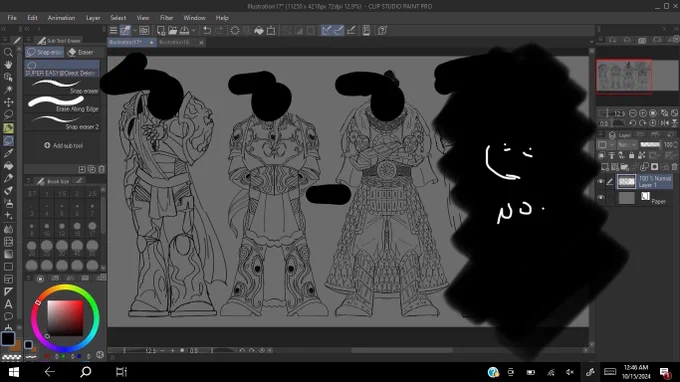
Task: Delete layer with trash icon in Layer panel
Action: click(x=674, y=167)
